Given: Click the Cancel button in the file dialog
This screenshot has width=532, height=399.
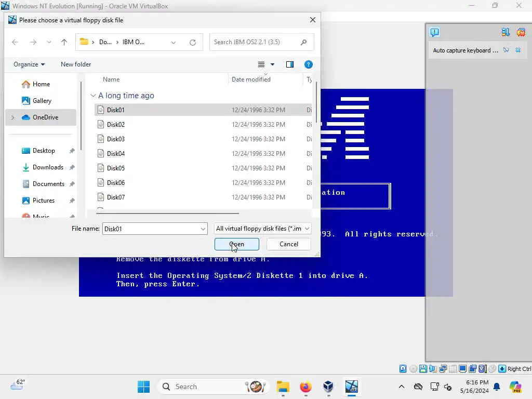Looking at the screenshot, I should (x=289, y=244).
